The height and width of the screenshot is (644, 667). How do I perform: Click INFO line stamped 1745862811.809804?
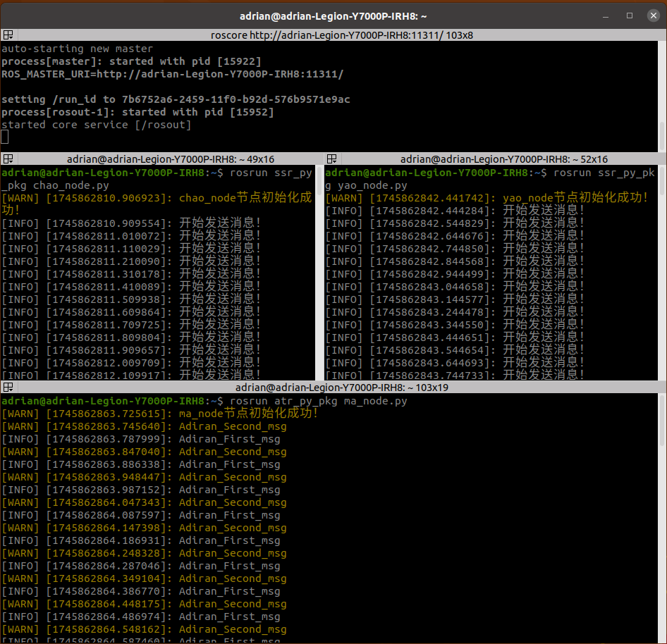point(131,338)
